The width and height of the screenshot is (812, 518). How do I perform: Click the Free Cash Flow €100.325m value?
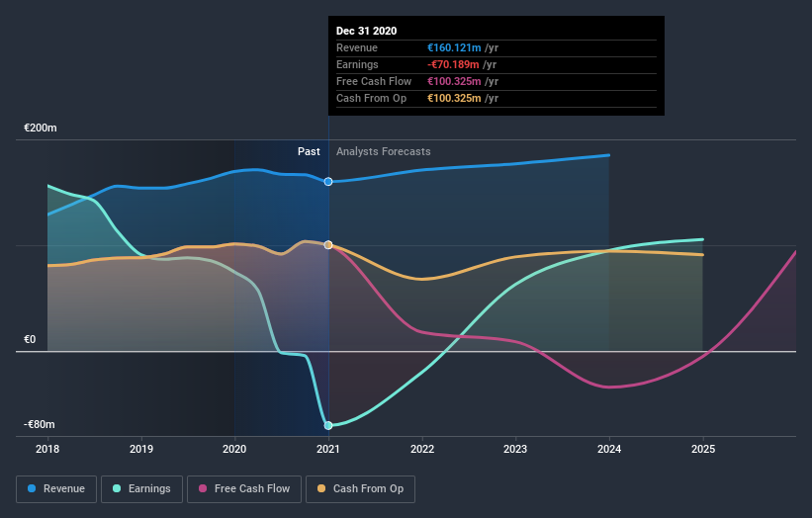click(x=454, y=81)
